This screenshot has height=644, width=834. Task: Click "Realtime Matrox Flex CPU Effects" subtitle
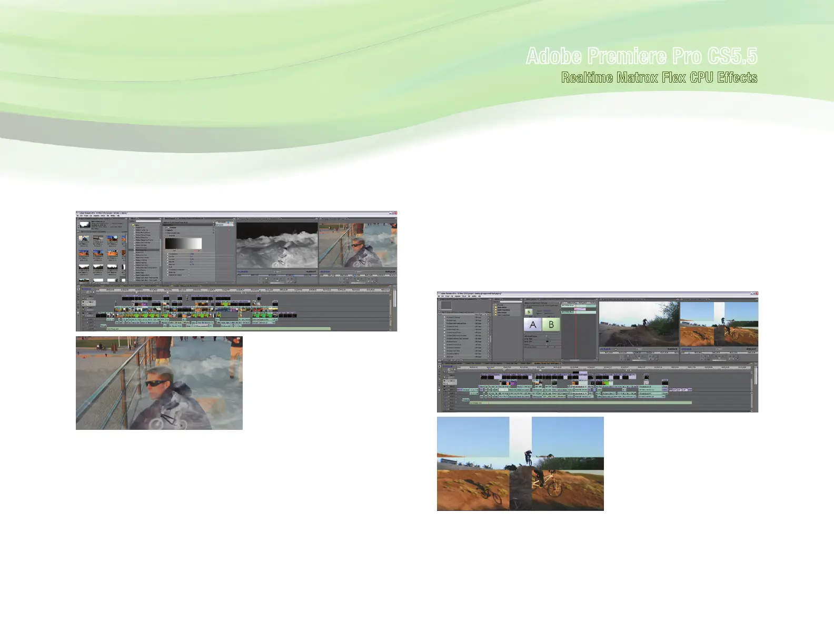659,78
